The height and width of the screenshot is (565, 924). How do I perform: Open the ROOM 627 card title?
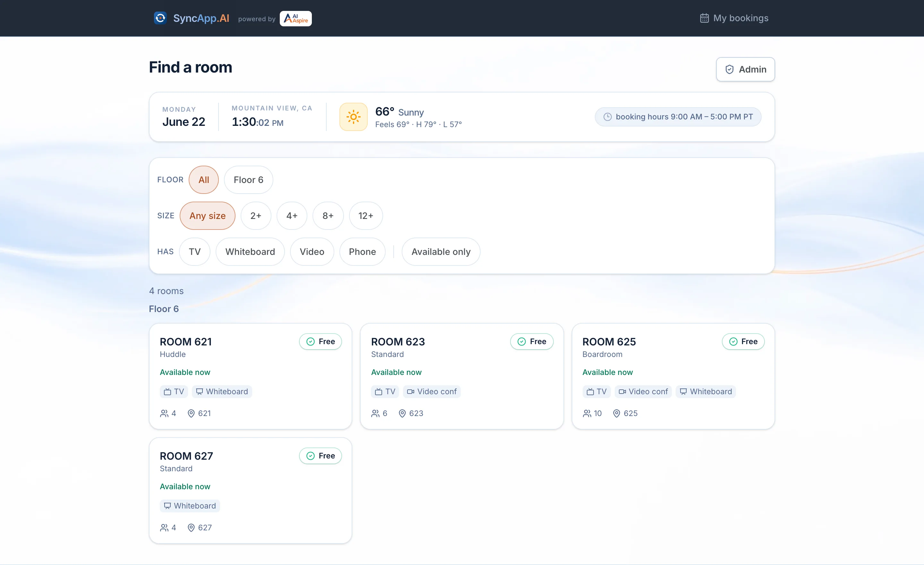186,456
